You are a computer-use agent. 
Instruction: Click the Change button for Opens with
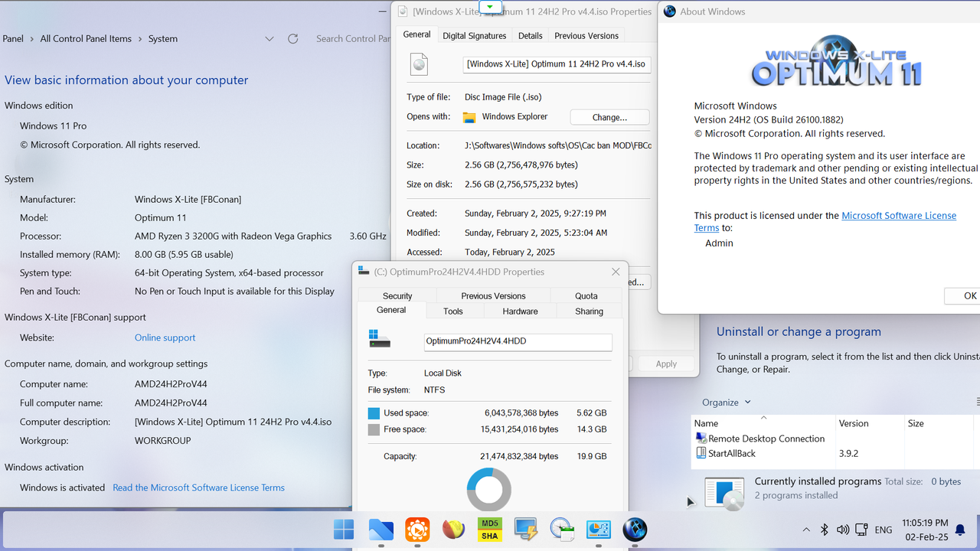(x=609, y=116)
